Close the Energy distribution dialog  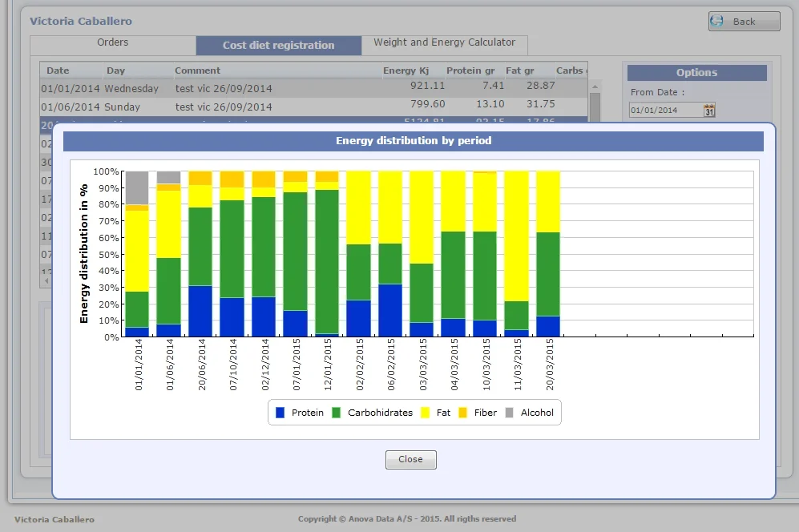410,460
